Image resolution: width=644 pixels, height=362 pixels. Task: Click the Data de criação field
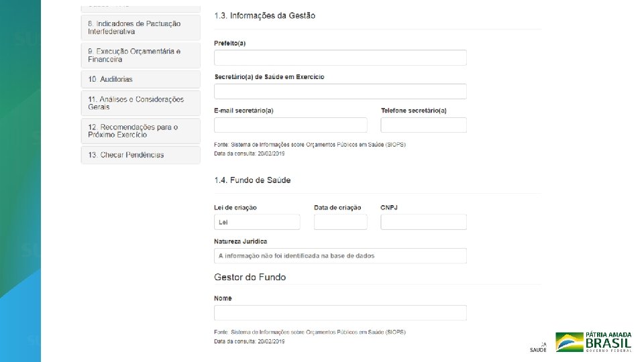pyautogui.click(x=340, y=222)
